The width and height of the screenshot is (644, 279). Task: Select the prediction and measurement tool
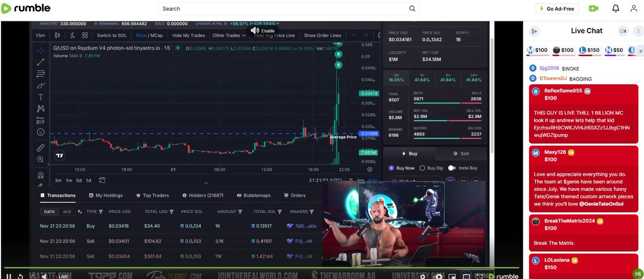[40, 120]
